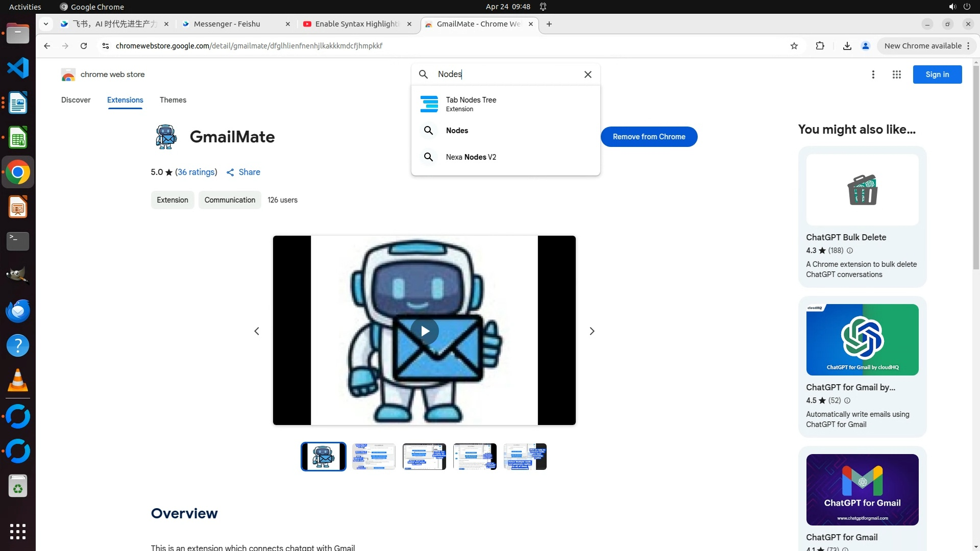Show next screenshot with right chevron
This screenshot has width=980, height=551.
tap(592, 331)
